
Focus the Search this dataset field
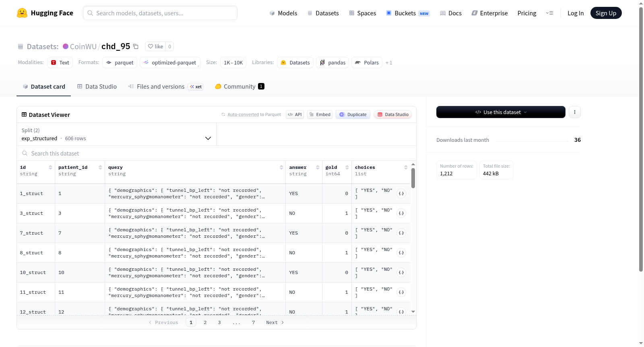217,154
